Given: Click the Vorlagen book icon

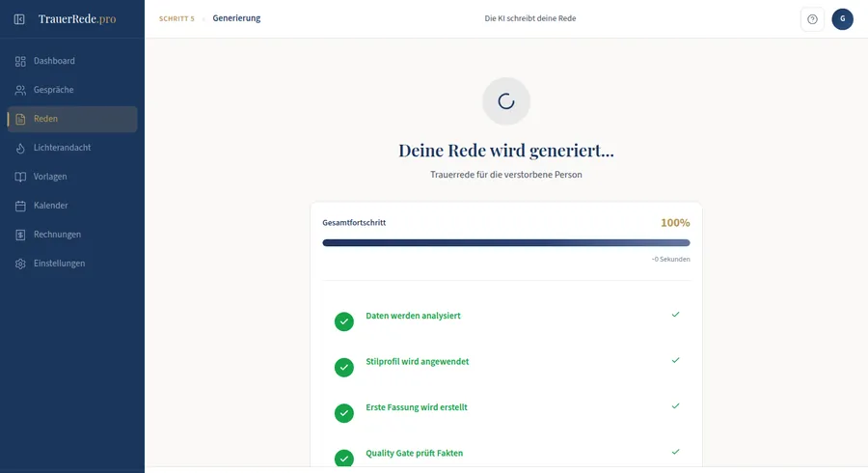Looking at the screenshot, I should pos(20,177).
